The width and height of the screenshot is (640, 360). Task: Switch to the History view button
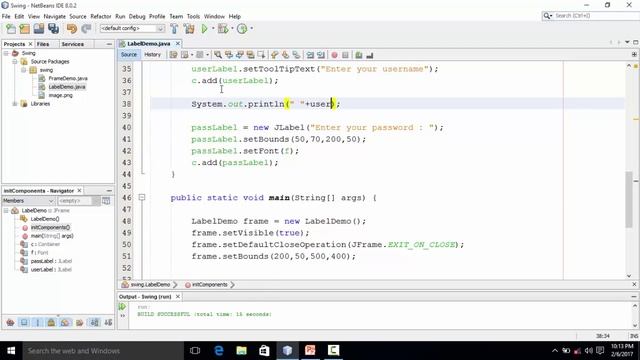pyautogui.click(x=153, y=55)
